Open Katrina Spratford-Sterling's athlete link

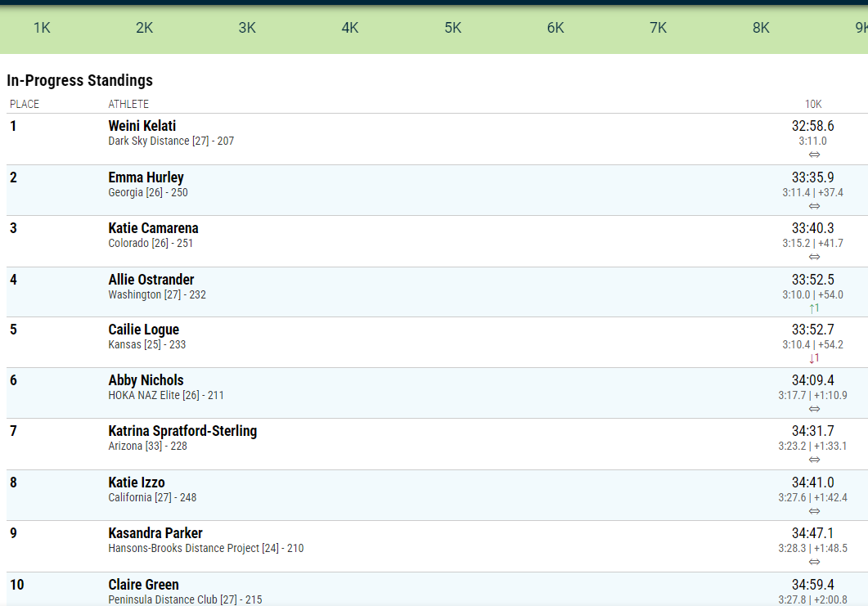182,431
